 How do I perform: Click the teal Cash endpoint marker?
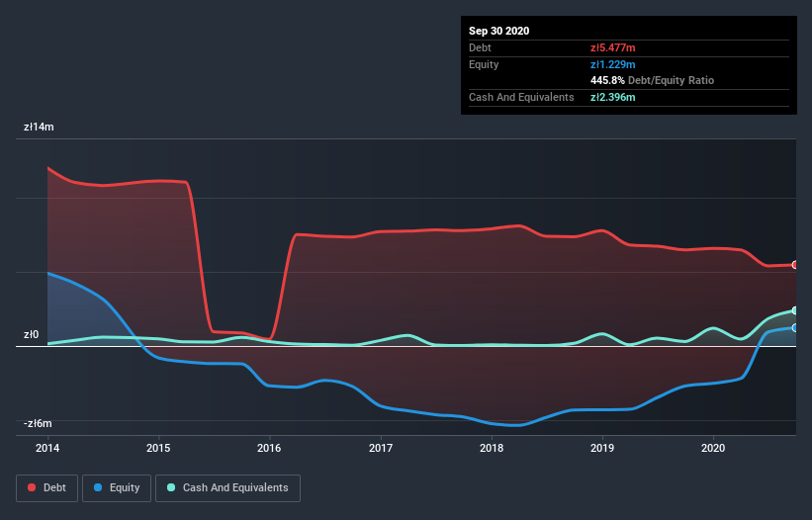(795, 310)
